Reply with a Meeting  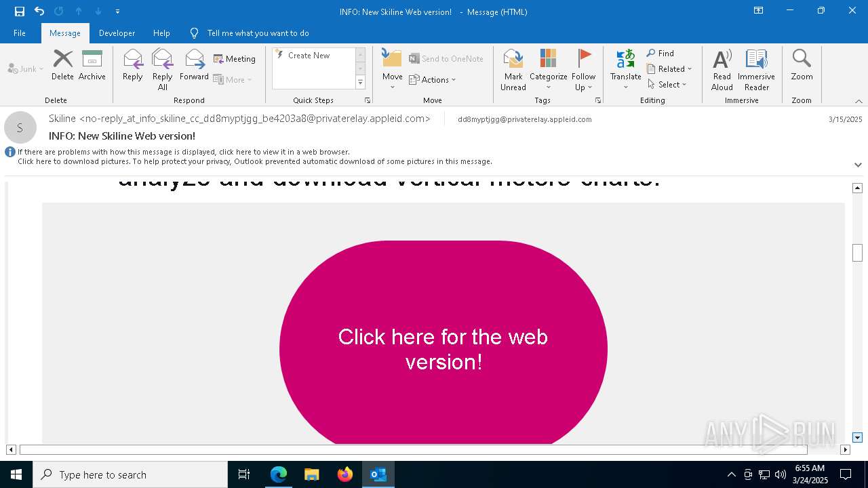(x=235, y=59)
